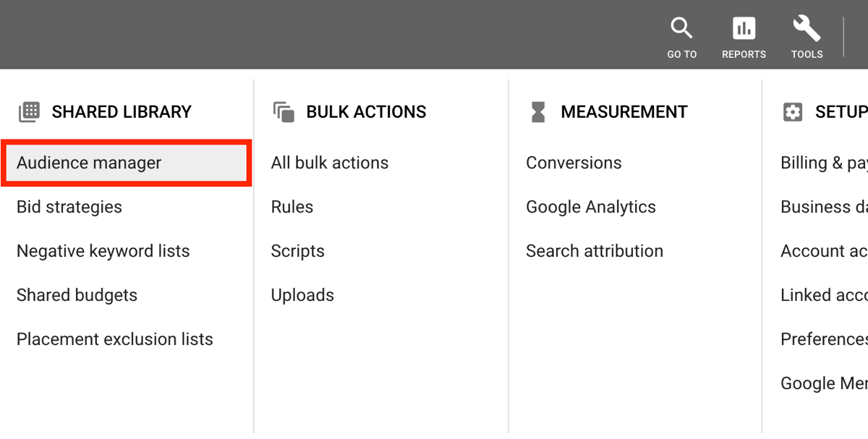Click the Measurement hourglass icon
The height and width of the screenshot is (439, 868).
(538, 112)
